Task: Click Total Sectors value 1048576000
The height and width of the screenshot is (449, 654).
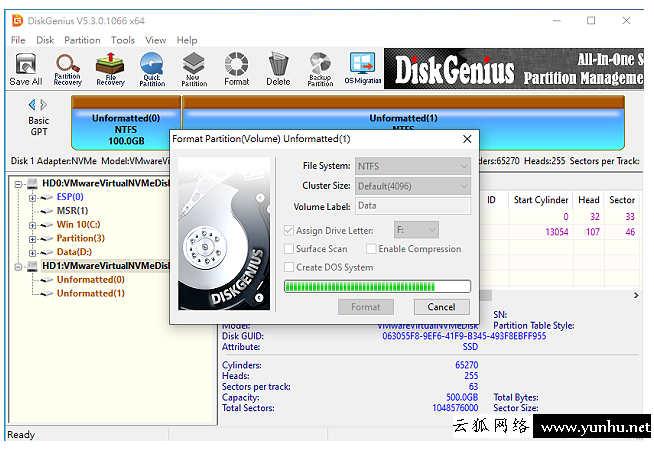Action: pyautogui.click(x=455, y=408)
